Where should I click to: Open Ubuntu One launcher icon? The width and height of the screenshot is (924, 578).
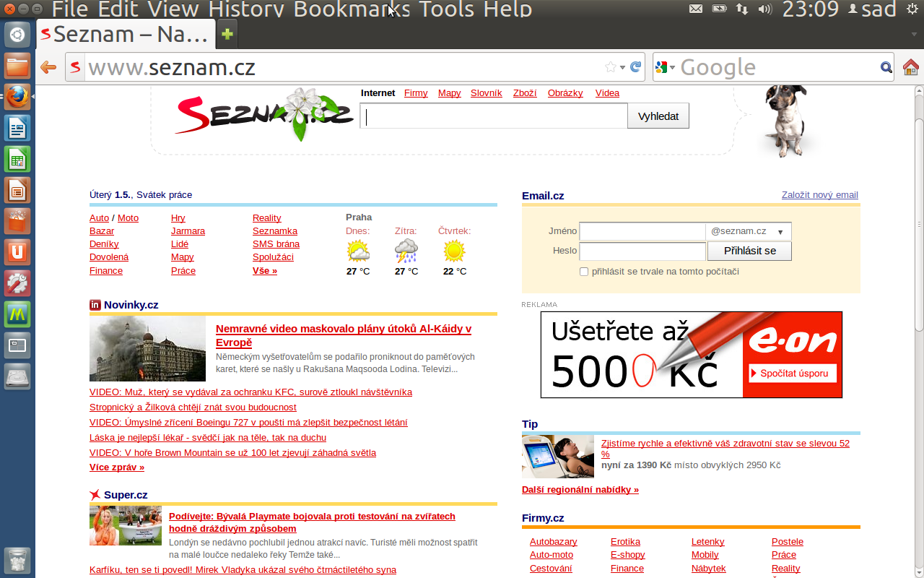coord(17,252)
